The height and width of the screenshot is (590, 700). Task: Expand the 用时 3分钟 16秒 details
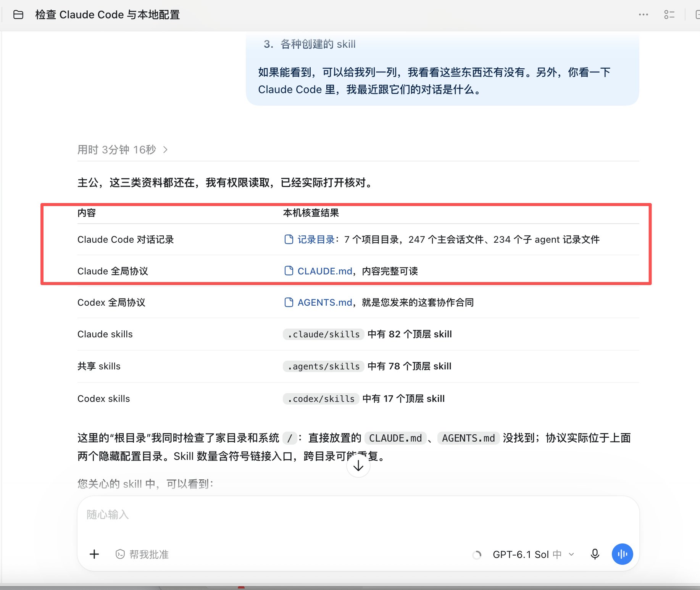[123, 150]
